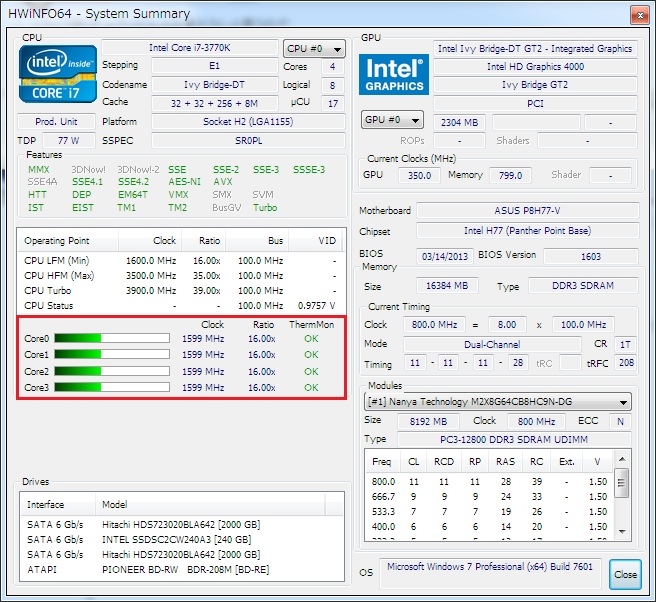Select the CPU HFM (Max) row
Viewport: 656px width, 602px height.
(182, 276)
